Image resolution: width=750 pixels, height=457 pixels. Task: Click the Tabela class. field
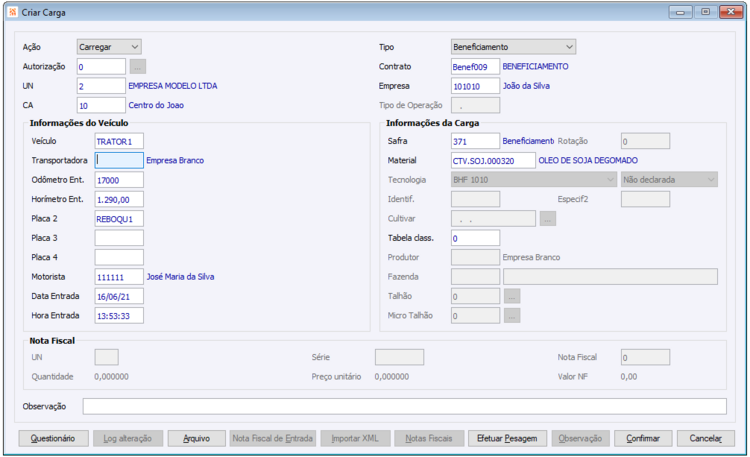(475, 238)
